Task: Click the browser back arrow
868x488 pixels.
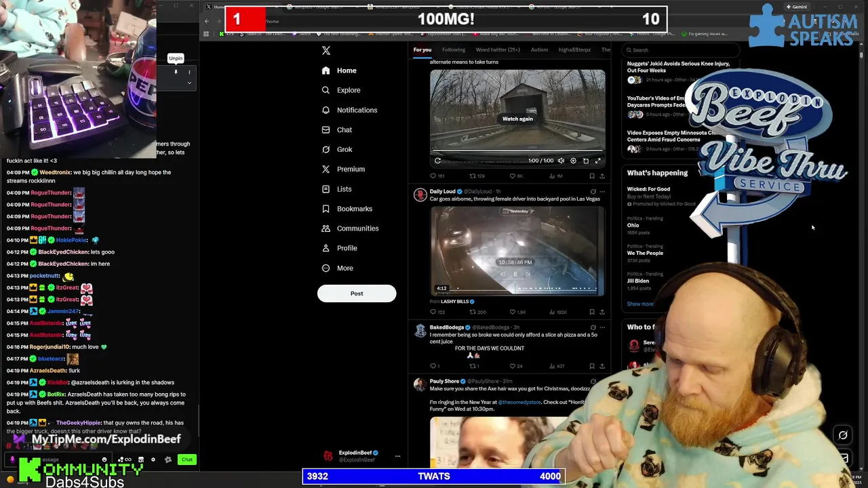Action: [x=207, y=21]
